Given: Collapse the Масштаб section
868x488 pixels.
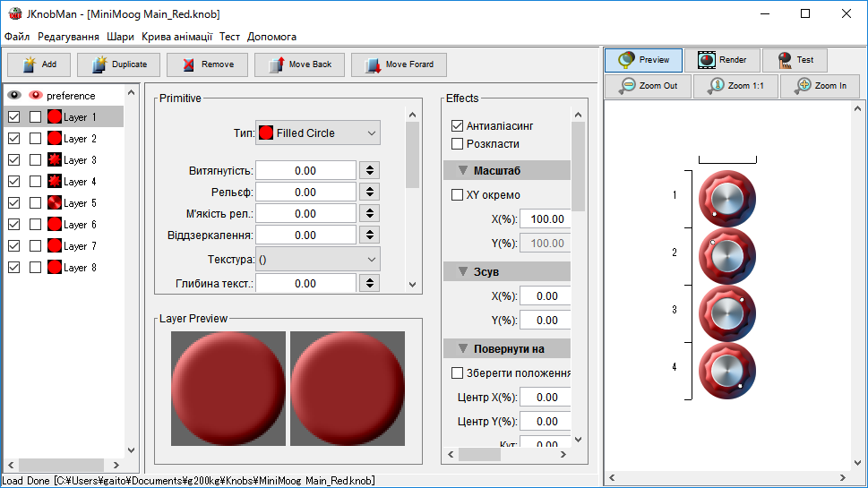Looking at the screenshot, I should (x=463, y=171).
